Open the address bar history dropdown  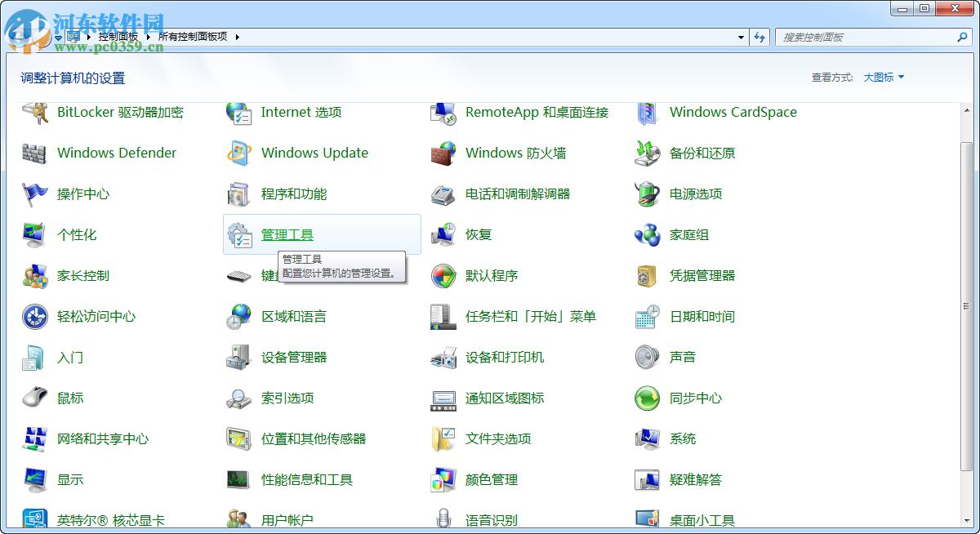tap(741, 37)
